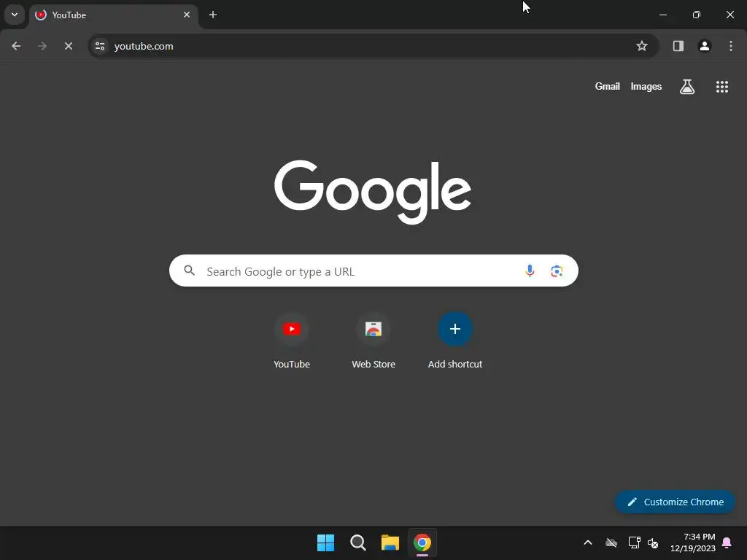
Task: Bookmark this page with star icon
Action: click(x=642, y=46)
